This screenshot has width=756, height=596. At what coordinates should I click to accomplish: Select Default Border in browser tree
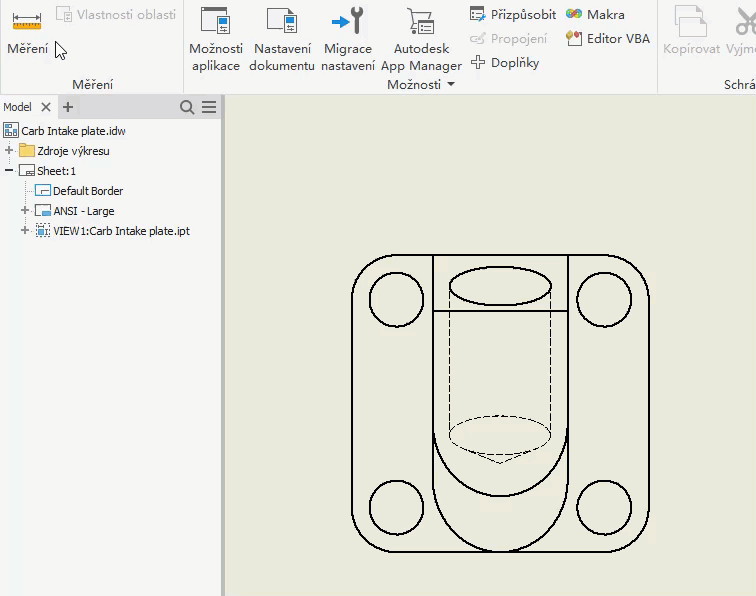(87, 191)
